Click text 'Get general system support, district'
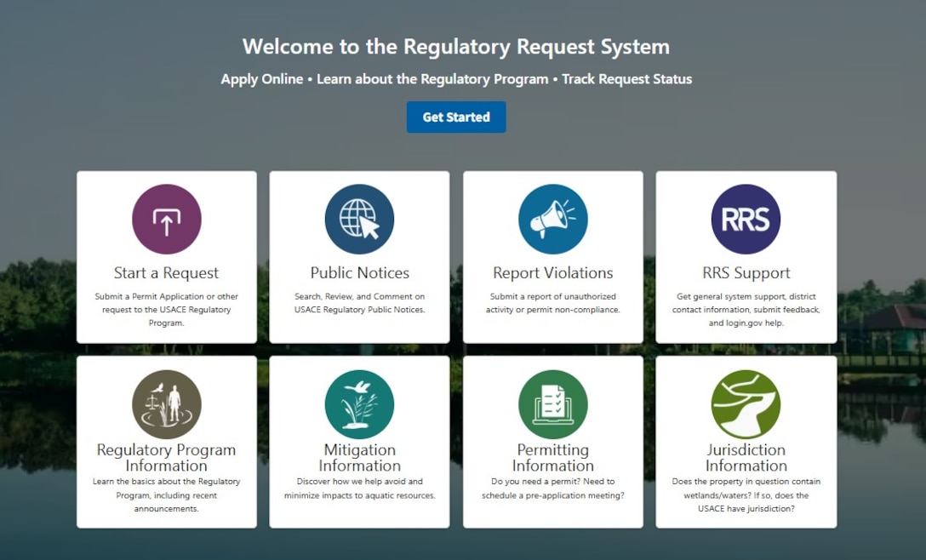926x560 pixels. point(746,296)
